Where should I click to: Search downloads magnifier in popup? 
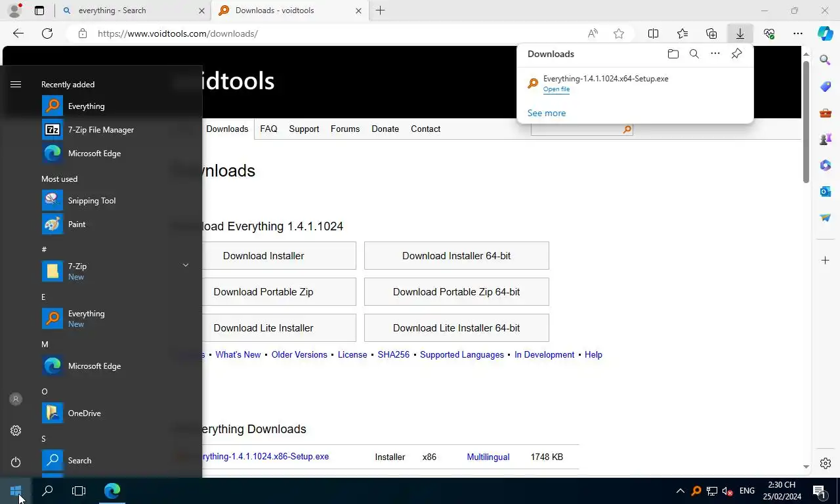694,54
